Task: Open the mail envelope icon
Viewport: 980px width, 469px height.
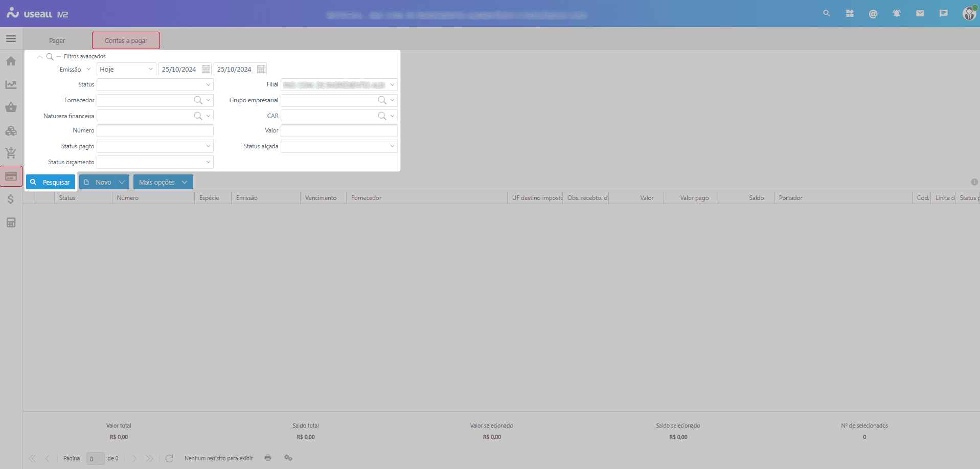Action: click(920, 14)
